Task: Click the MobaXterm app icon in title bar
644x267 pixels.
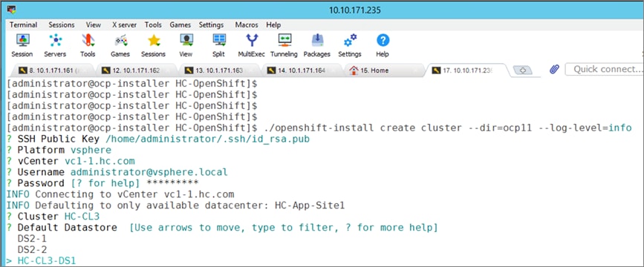Action: pyautogui.click(x=11, y=9)
